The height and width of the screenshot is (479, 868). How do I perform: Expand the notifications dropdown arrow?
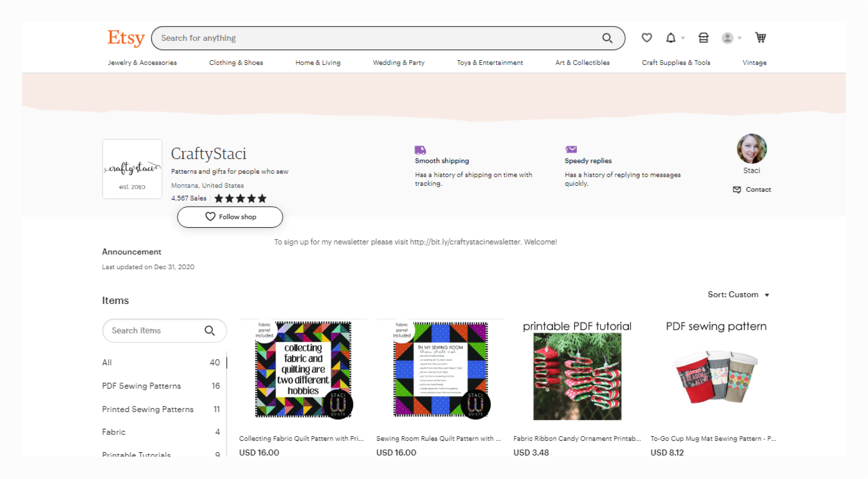click(683, 38)
